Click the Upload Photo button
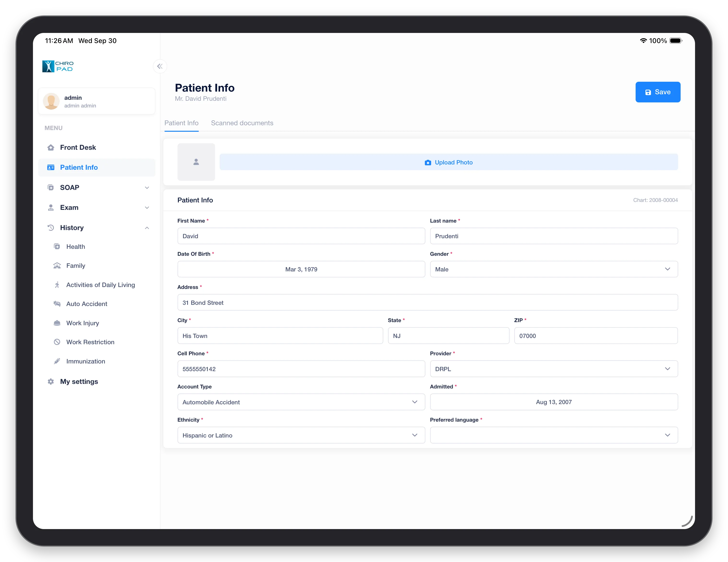The width and height of the screenshot is (728, 562). point(449,162)
